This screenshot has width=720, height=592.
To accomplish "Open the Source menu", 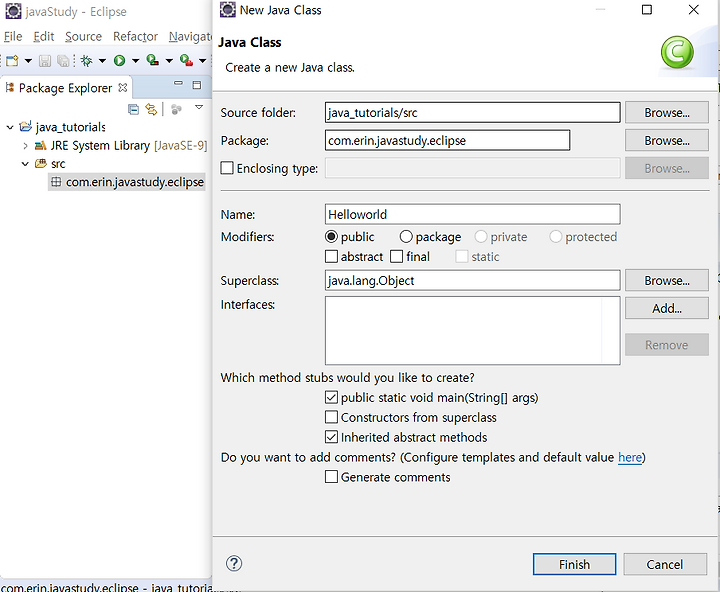I will pyautogui.click(x=83, y=36).
